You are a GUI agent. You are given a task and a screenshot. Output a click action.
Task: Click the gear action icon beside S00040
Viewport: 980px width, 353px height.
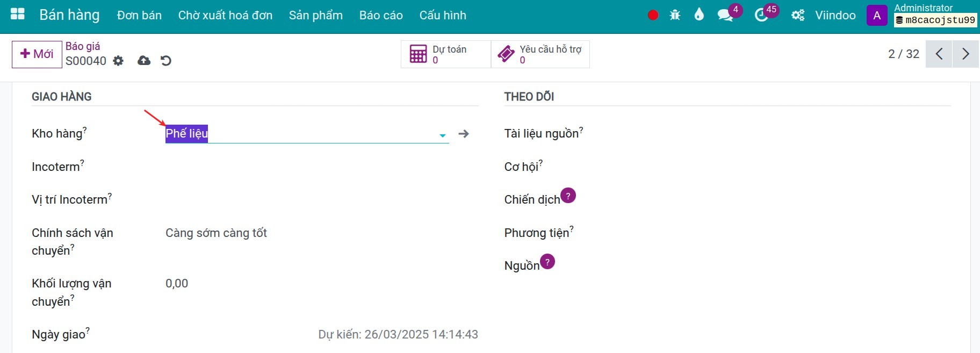pos(118,61)
